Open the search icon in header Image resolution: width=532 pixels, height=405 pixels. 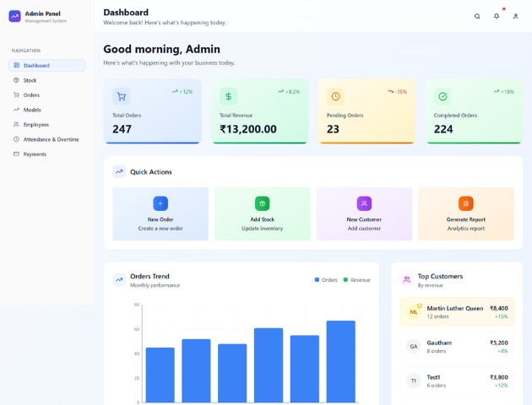[477, 16]
